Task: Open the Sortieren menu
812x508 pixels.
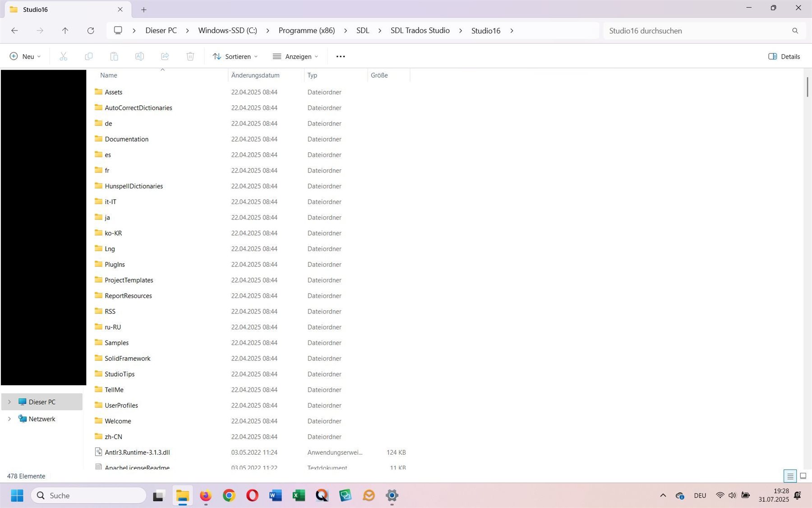Action: 235,56
